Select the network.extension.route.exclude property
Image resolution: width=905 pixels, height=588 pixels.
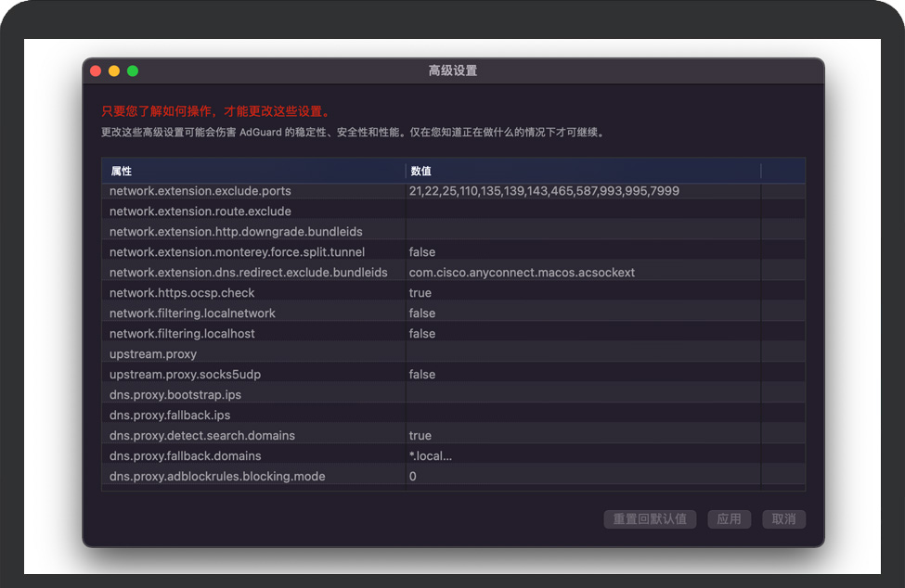tap(200, 211)
